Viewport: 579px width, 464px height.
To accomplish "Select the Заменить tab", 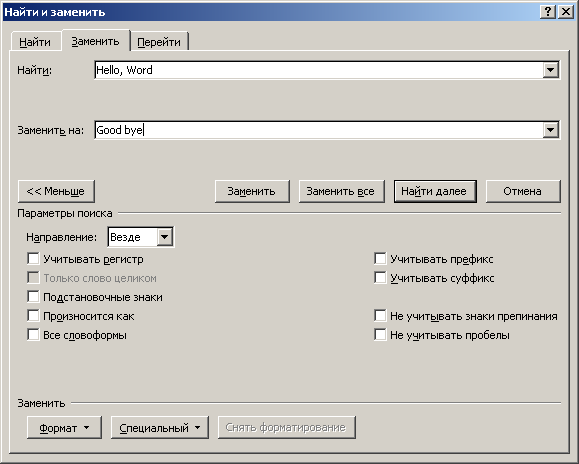I will point(96,41).
